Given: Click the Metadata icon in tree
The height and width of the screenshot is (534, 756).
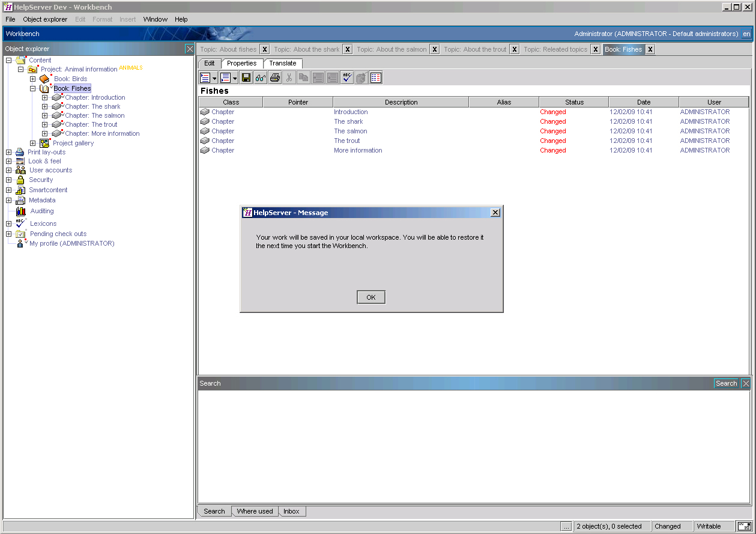Looking at the screenshot, I should (20, 200).
